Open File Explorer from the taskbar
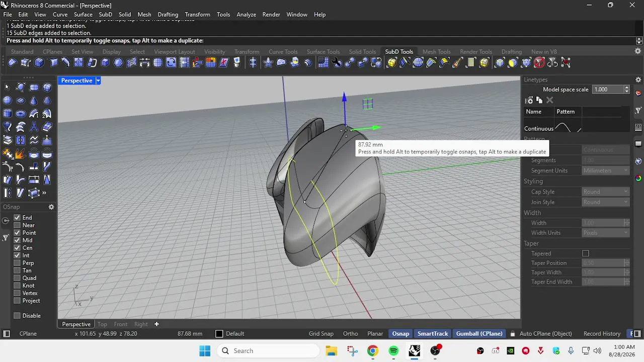Image resolution: width=644 pixels, height=362 pixels. (x=331, y=351)
